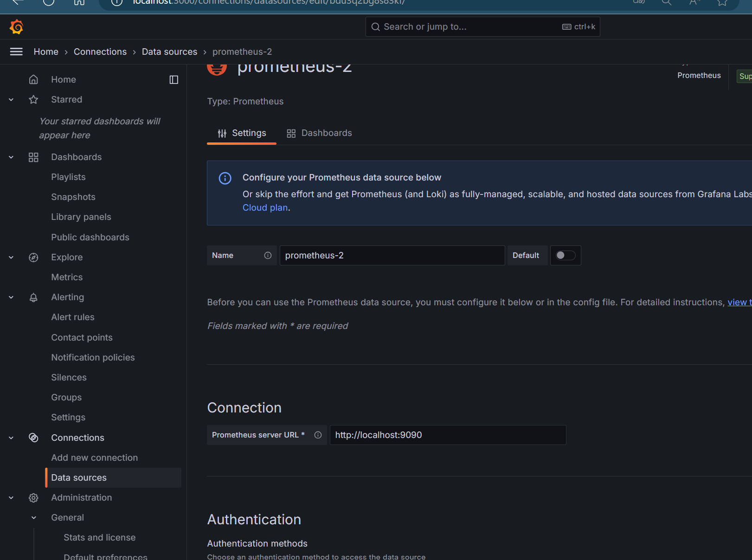
Task: Click the view documentation link
Action: (x=739, y=302)
